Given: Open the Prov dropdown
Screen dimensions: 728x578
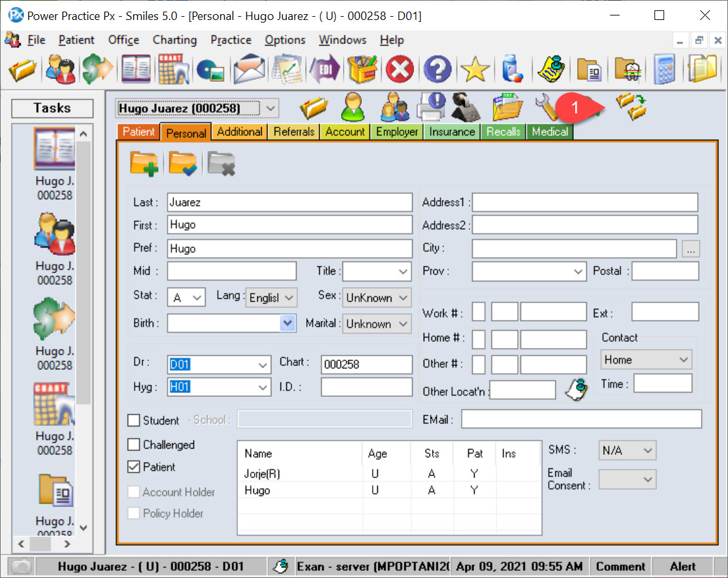Looking at the screenshot, I should pyautogui.click(x=578, y=271).
